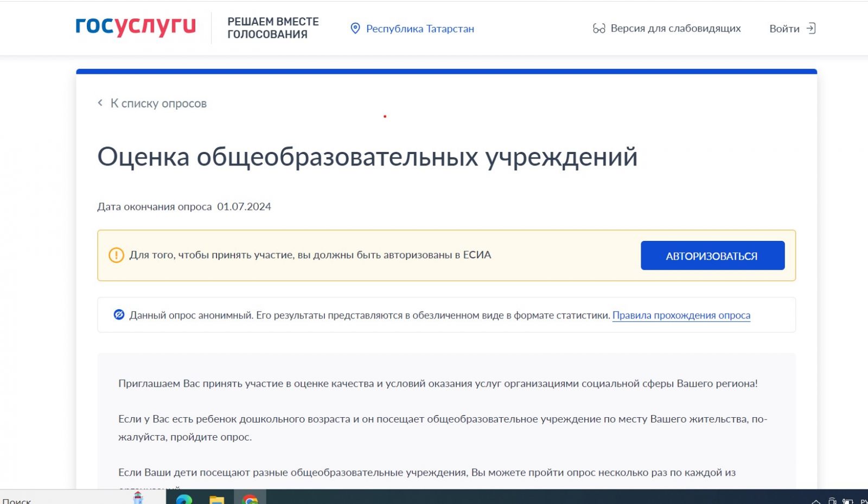
Task: Go back via the left chevron icon
Action: pyautogui.click(x=100, y=103)
